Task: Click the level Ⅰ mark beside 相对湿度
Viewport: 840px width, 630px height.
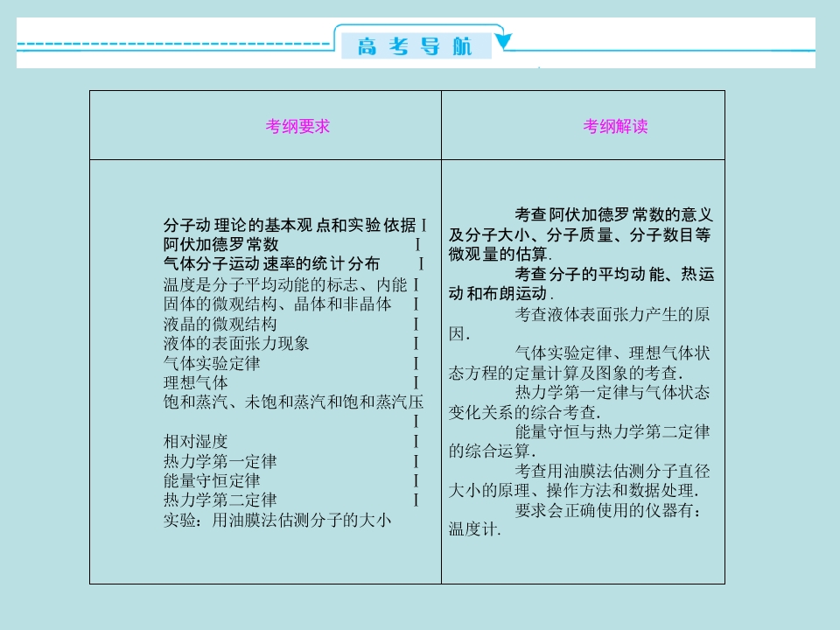Action: (416, 441)
